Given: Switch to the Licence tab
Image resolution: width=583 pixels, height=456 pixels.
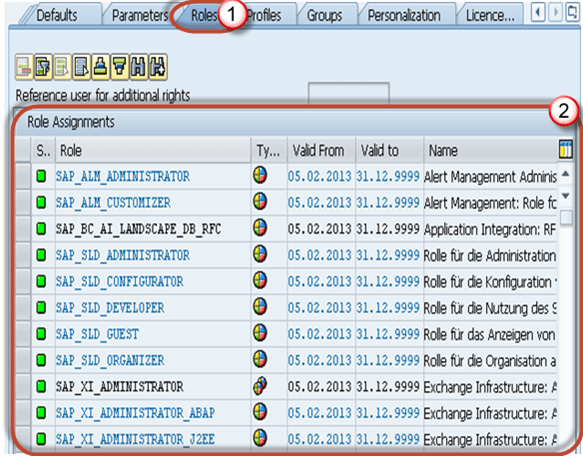Looking at the screenshot, I should point(490,15).
